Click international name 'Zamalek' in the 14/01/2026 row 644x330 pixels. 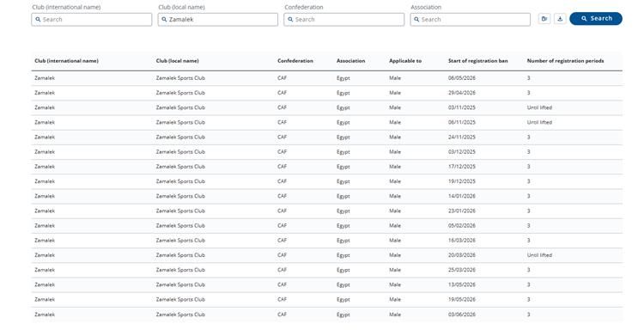45,197
